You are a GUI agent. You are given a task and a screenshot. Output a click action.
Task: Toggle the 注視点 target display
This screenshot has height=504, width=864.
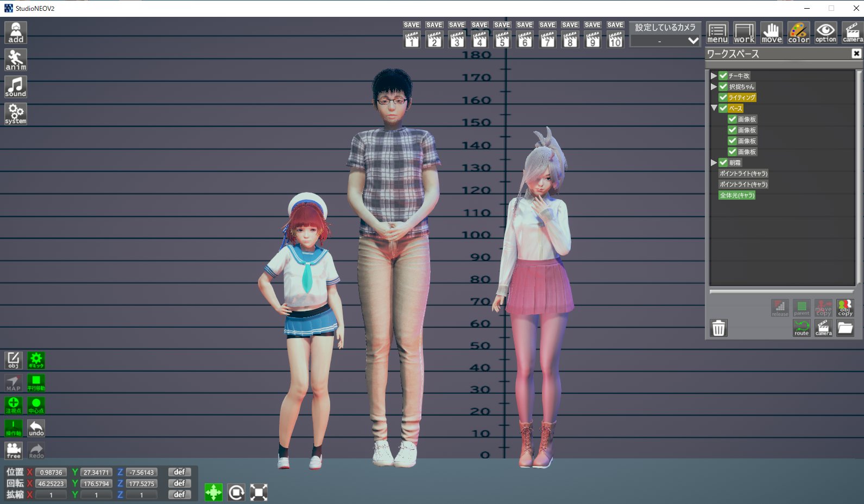14,405
